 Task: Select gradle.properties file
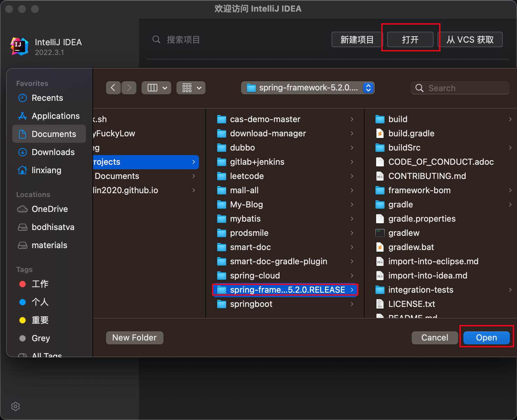[443, 219]
